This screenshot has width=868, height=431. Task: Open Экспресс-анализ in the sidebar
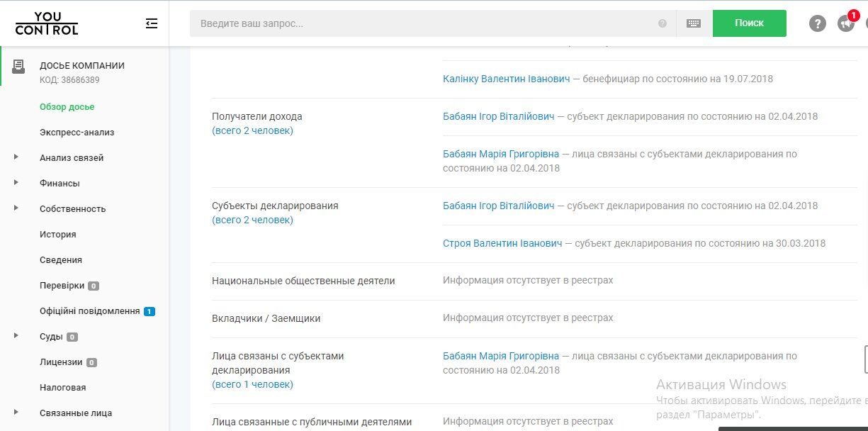point(77,133)
